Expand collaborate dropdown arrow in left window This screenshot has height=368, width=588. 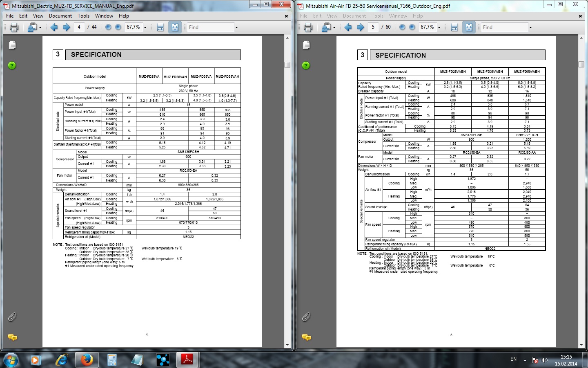coord(40,28)
